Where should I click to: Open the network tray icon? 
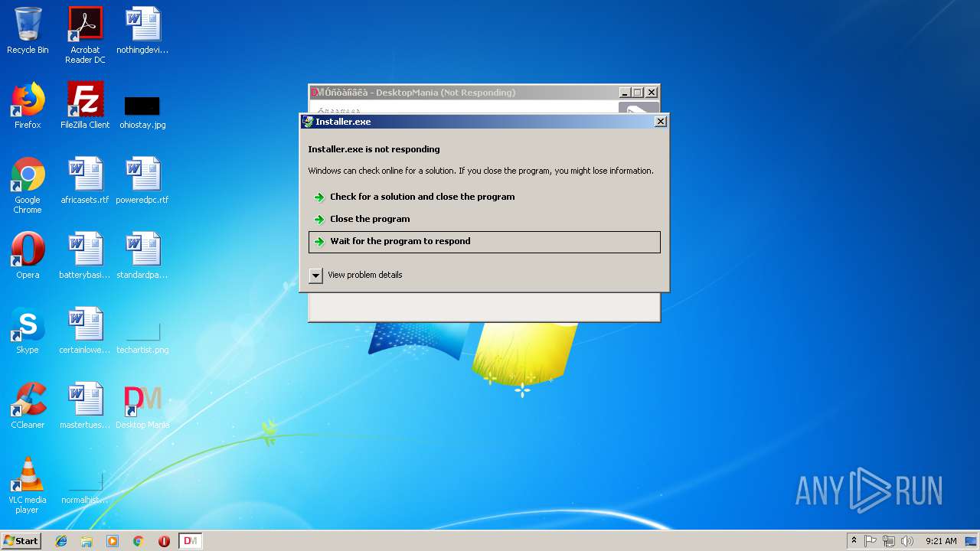[x=889, y=541]
